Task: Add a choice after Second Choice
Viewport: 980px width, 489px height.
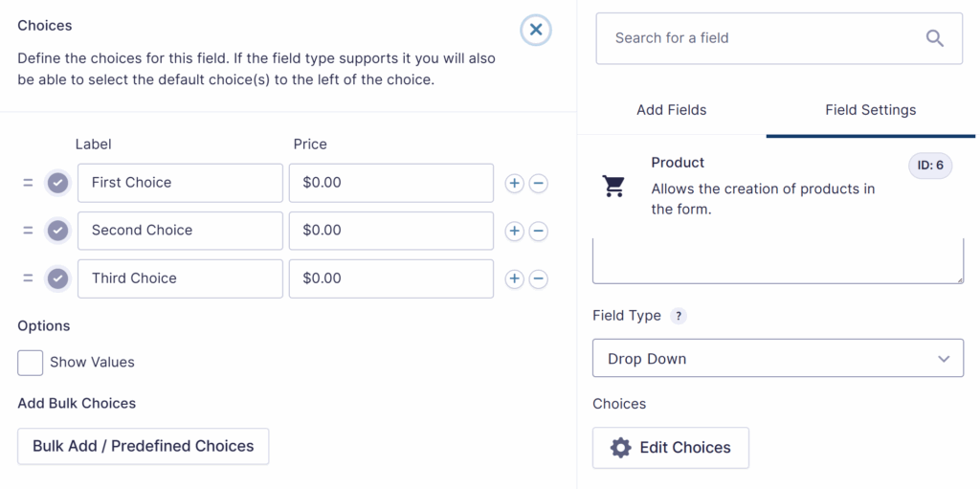Action: click(x=515, y=231)
